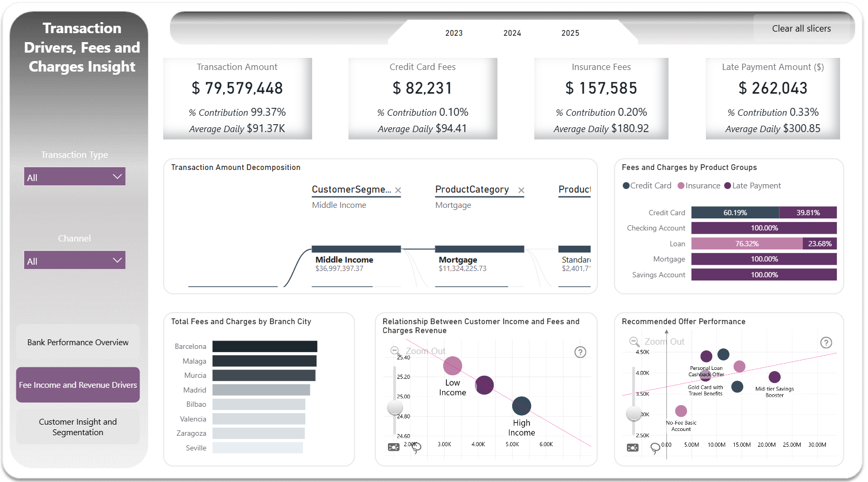Click the Clear all slicers button
The width and height of the screenshot is (868, 482).
point(801,28)
